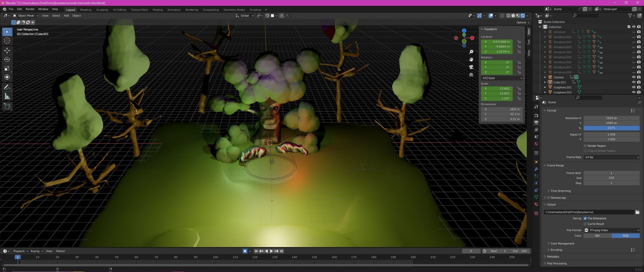Click the zoom view magnifier icon
The width and height of the screenshot is (644, 272).
tap(471, 52)
